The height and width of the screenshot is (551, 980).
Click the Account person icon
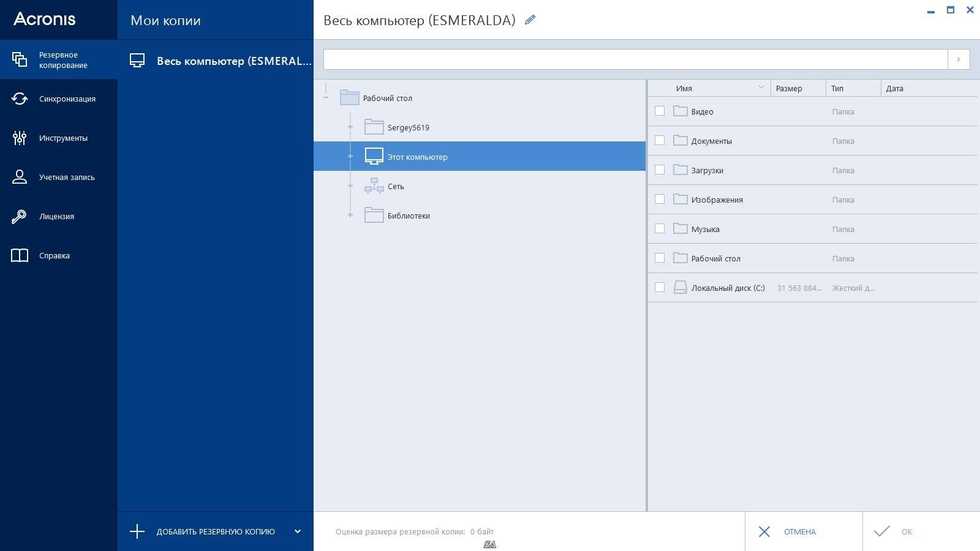pyautogui.click(x=20, y=177)
